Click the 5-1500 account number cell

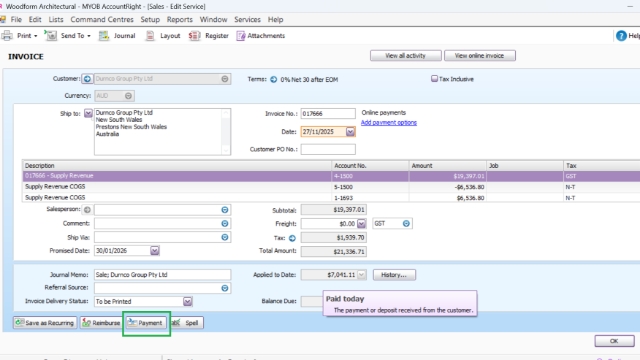click(370, 187)
